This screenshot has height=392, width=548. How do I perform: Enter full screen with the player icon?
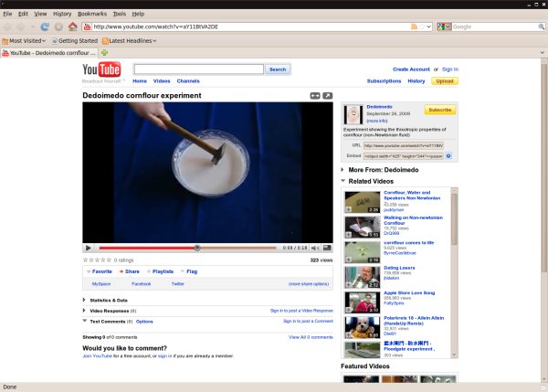(x=327, y=248)
